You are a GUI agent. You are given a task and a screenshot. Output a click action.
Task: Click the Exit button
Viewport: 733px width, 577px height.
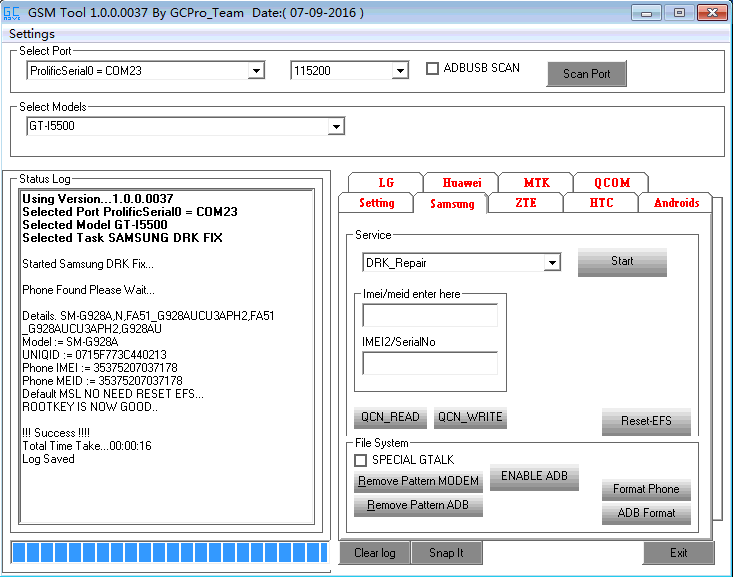(678, 553)
